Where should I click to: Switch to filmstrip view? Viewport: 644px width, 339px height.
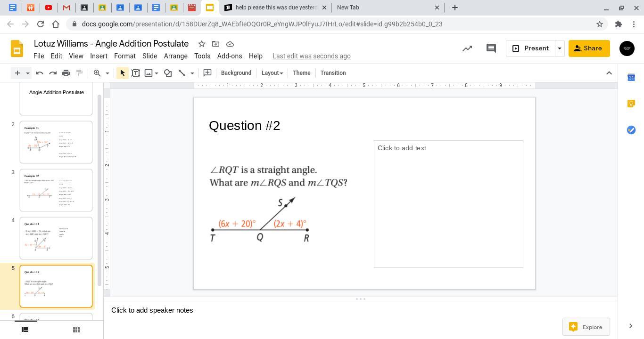point(25,330)
